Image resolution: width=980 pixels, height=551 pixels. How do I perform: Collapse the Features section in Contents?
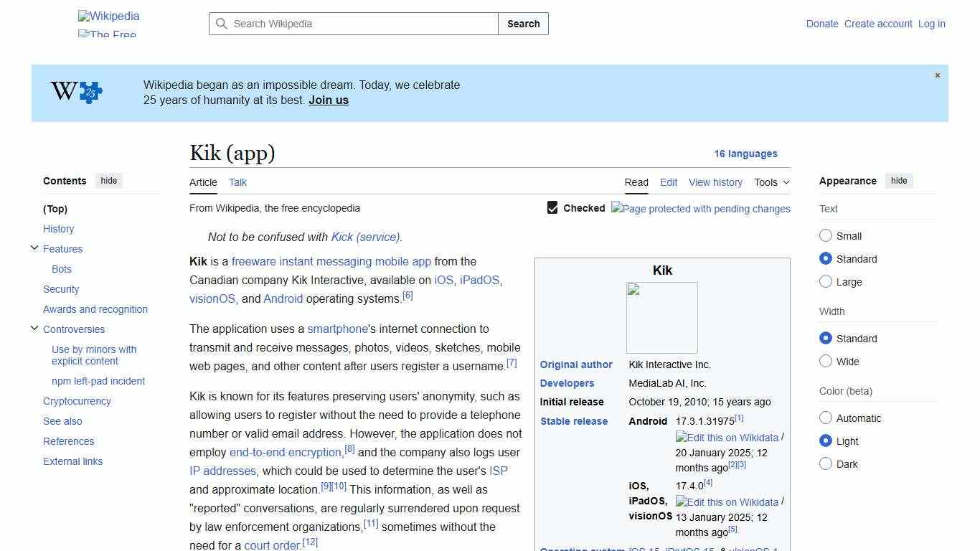tap(34, 248)
